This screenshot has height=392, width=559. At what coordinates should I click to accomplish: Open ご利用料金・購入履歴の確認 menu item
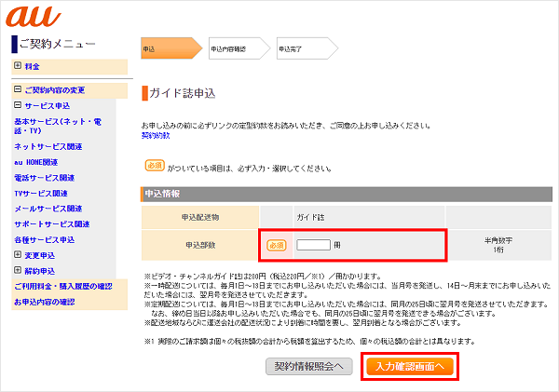[x=63, y=286]
